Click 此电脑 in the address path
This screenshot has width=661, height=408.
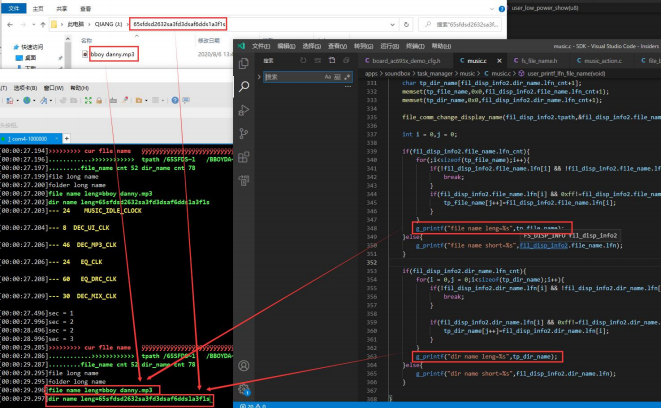[x=75, y=24]
